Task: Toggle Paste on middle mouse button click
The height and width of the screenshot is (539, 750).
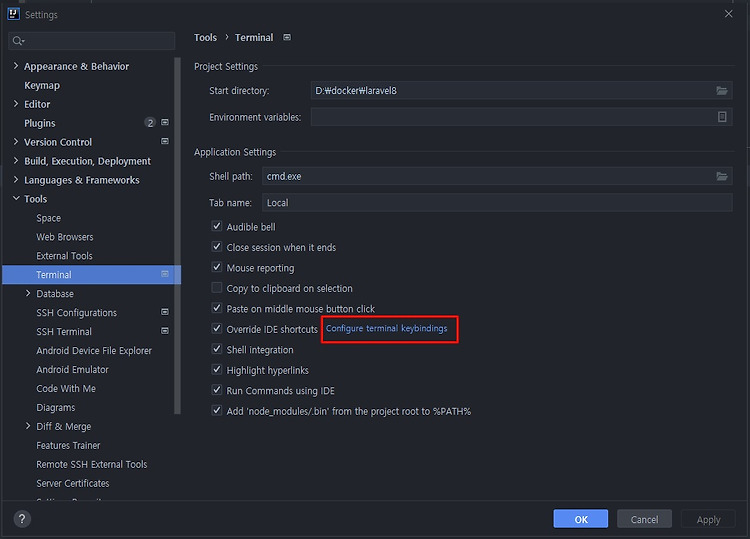Action: click(217, 308)
